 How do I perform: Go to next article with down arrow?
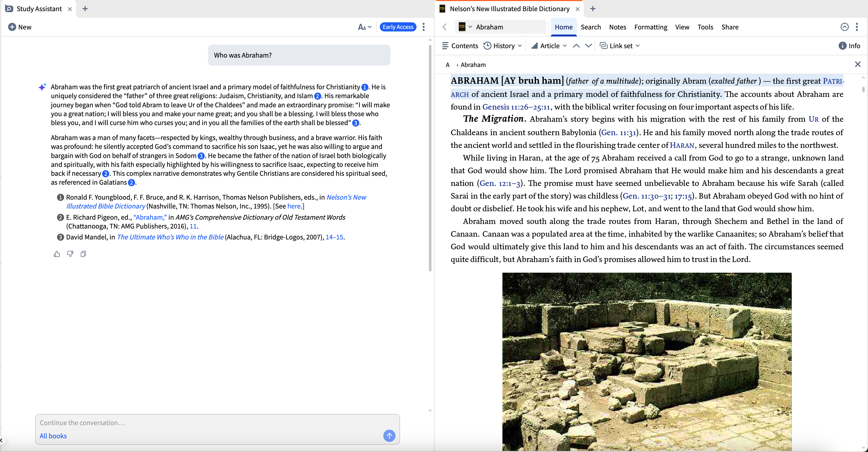pos(588,46)
